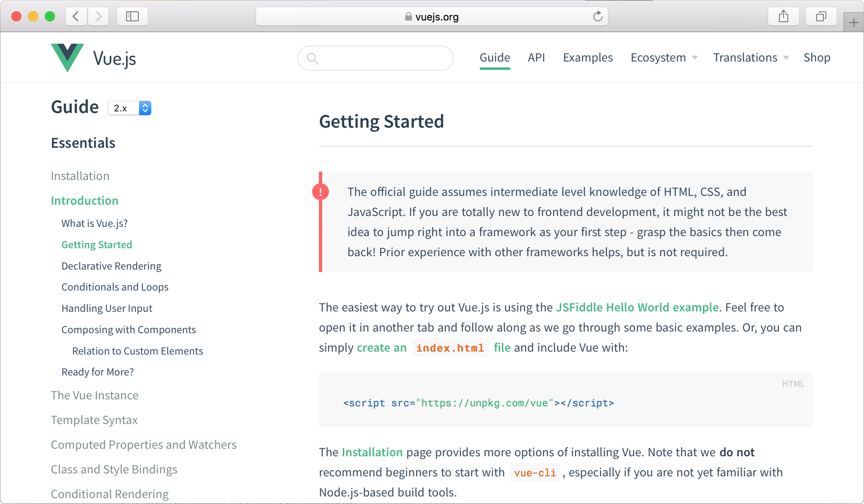Follow the Installation link in paragraph
Screen dimensions: 864x504
pyautogui.click(x=372, y=452)
